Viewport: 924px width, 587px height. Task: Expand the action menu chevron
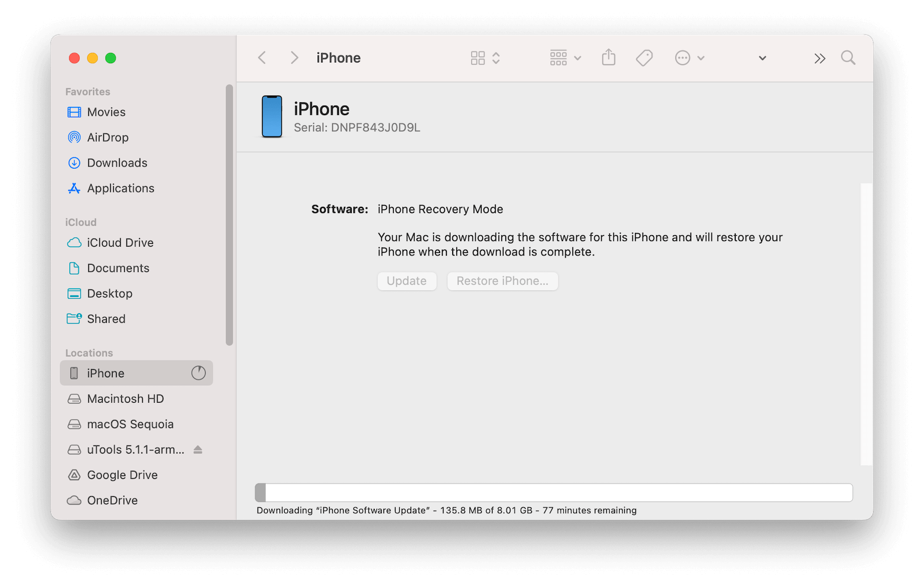pyautogui.click(x=701, y=58)
